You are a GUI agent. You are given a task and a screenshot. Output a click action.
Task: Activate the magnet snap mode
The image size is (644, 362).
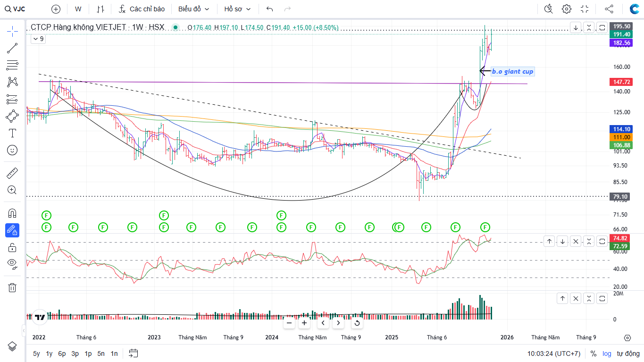(12, 213)
